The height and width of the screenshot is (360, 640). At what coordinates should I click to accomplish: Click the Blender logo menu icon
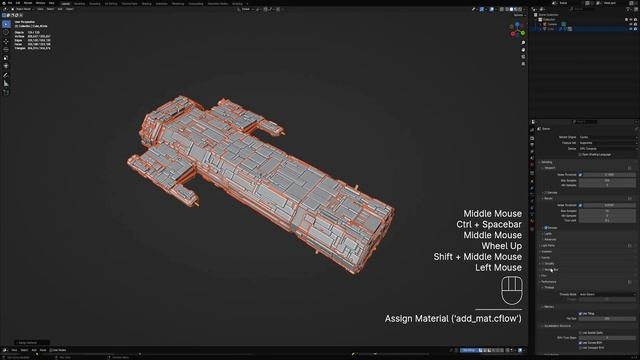tap(4, 3)
